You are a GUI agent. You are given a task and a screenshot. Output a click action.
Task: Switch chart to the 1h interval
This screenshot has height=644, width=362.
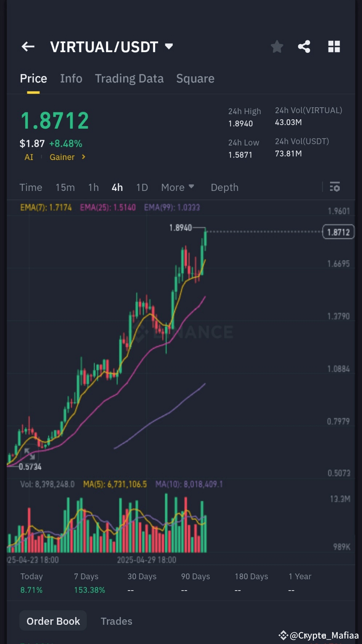point(93,187)
